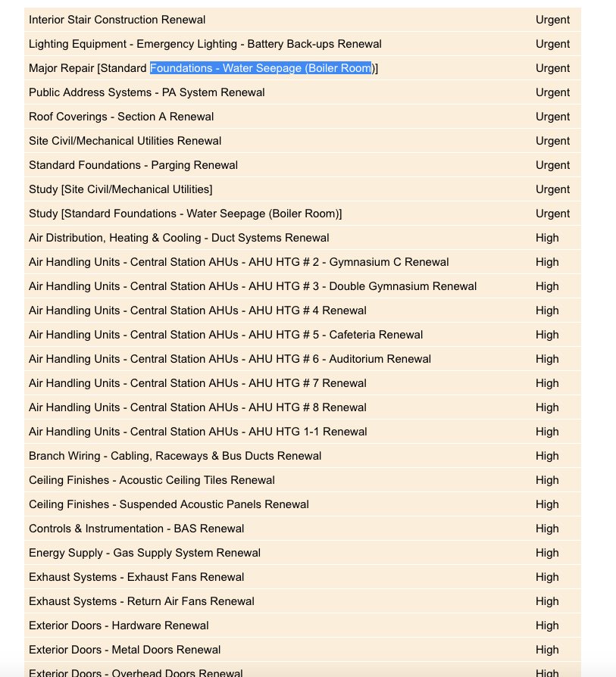This screenshot has width=616, height=677.
Task: Select 'Exterior Doors - Hardware Renewal'
Action: tap(119, 626)
